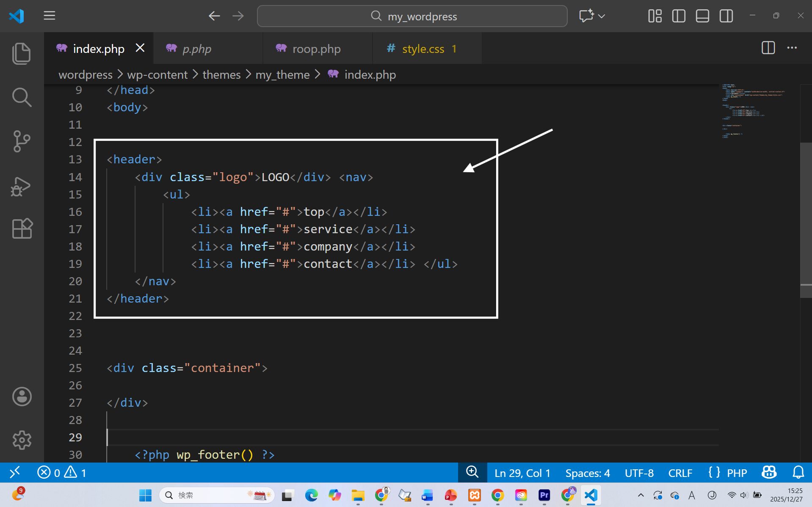Open the Explorer view in activity bar

pyautogui.click(x=22, y=53)
